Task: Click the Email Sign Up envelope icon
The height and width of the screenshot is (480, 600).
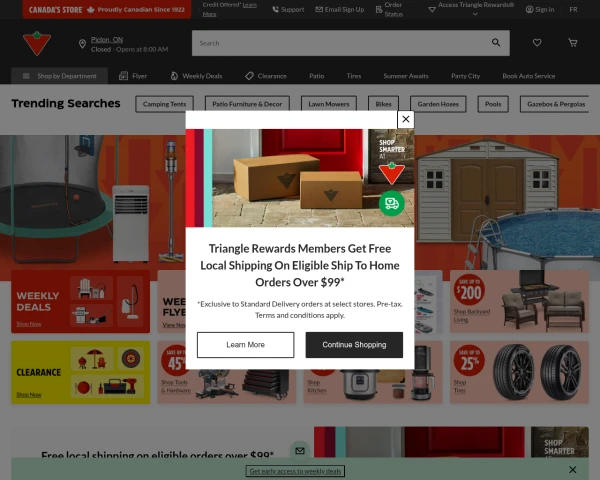Action: coord(319,10)
